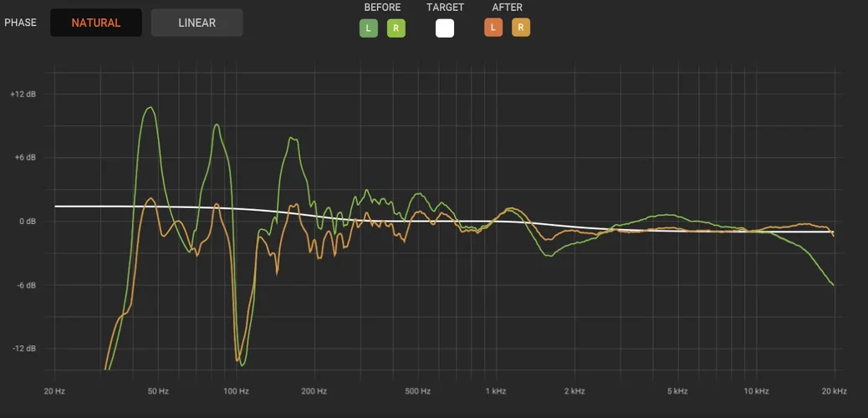This screenshot has height=418, width=868.
Task: Toggle the BEFORE right channel curve
Action: click(x=396, y=28)
